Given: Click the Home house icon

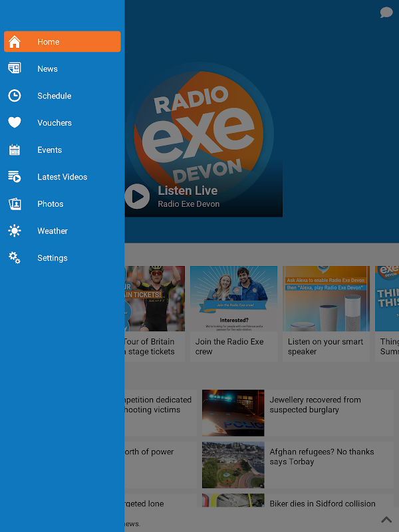Looking at the screenshot, I should 14,42.
